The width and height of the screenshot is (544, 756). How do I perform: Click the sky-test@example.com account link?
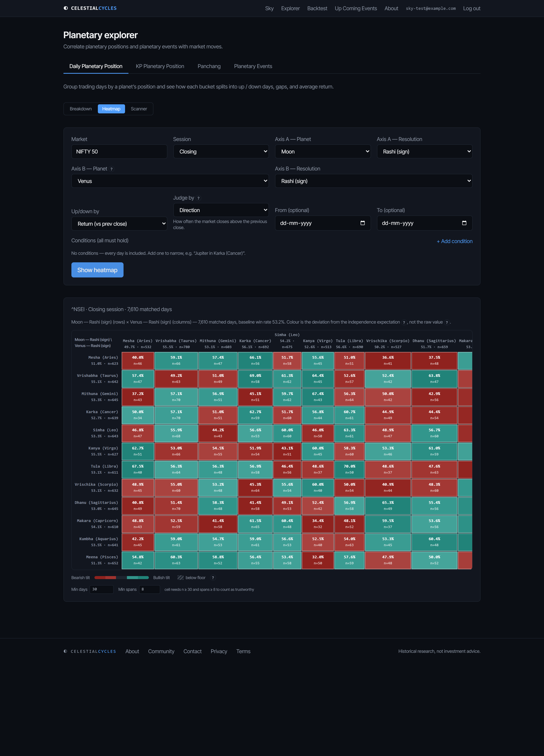tap(430, 8)
